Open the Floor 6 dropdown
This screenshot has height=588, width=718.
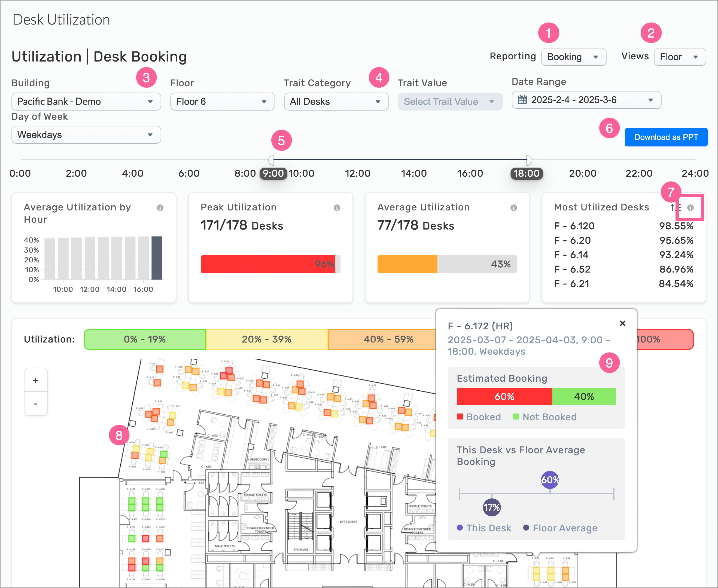(x=222, y=102)
